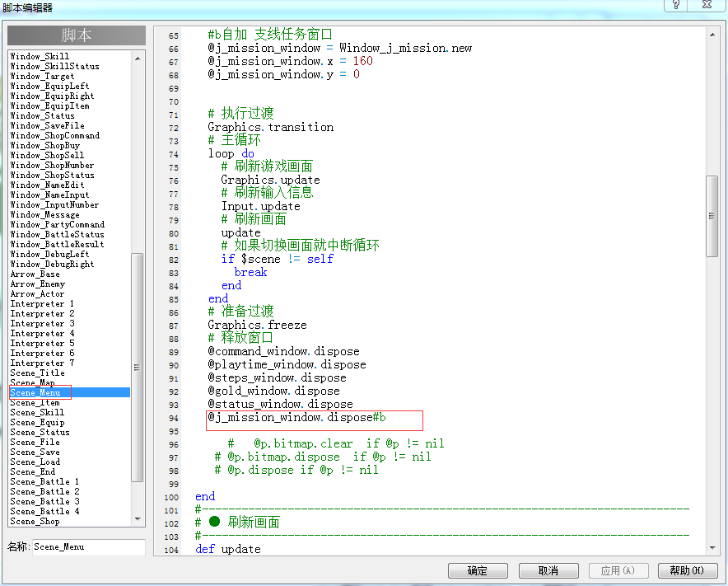This screenshot has width=728, height=586.
Task: Select Window_ShopNumber script
Action: click(52, 165)
